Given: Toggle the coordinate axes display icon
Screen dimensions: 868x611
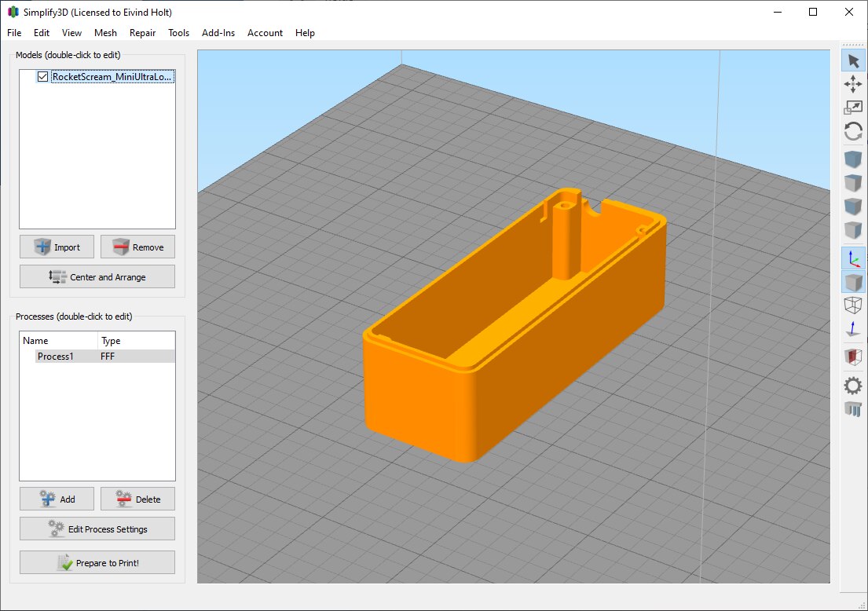Looking at the screenshot, I should click(853, 258).
